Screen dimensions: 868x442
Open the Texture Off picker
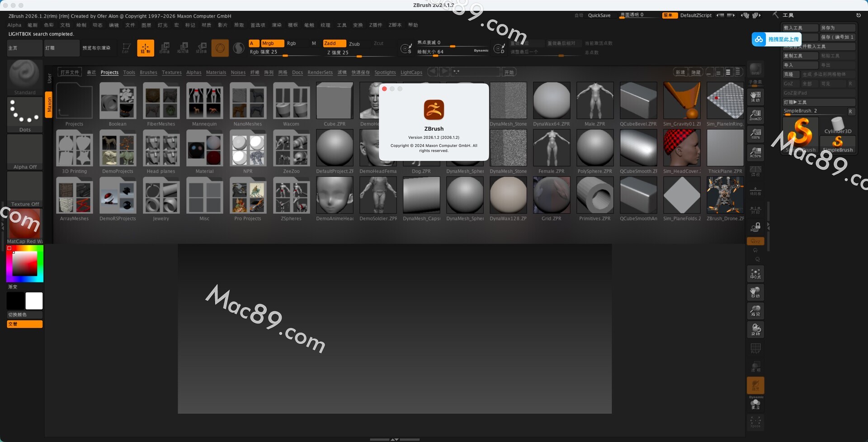click(x=25, y=190)
